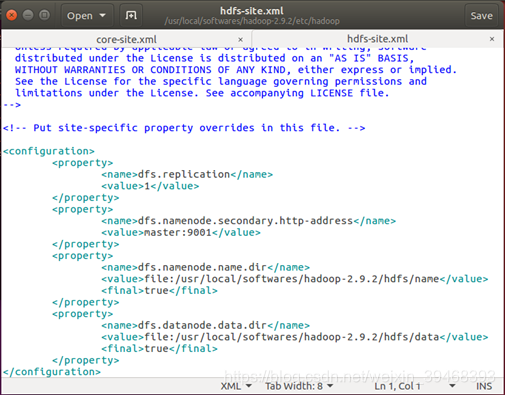This screenshot has height=395, width=505.
Task: Click the 'distributed under the License' comment line
Action: pos(214,58)
